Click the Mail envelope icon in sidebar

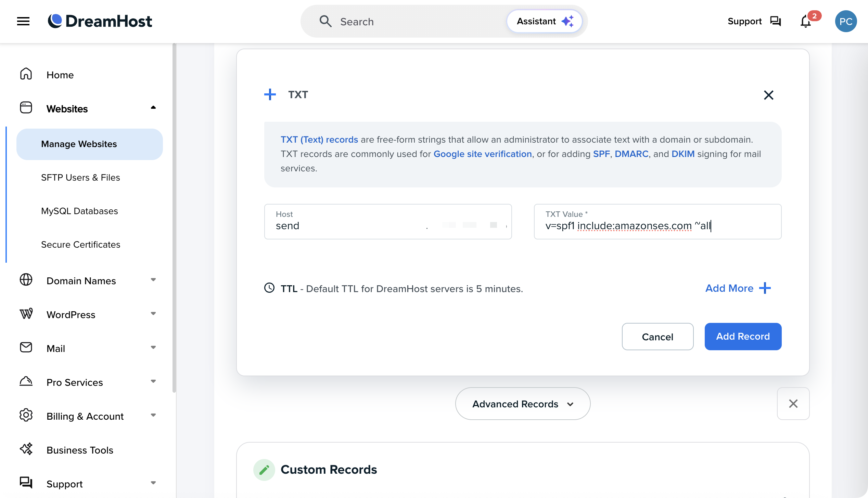click(26, 347)
